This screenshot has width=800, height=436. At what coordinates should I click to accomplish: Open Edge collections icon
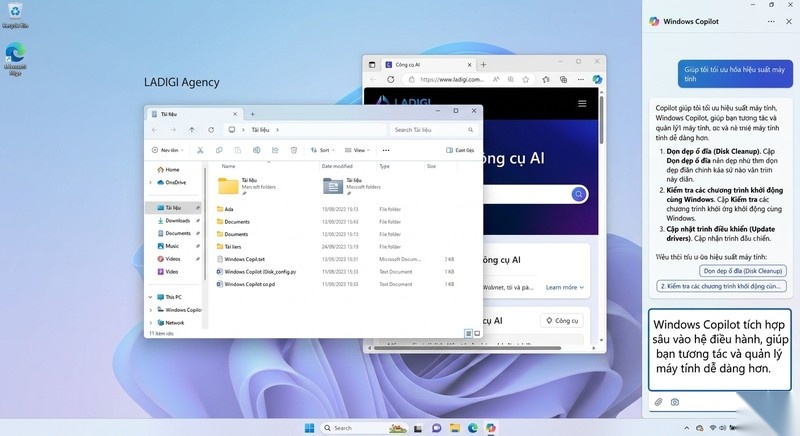point(563,80)
